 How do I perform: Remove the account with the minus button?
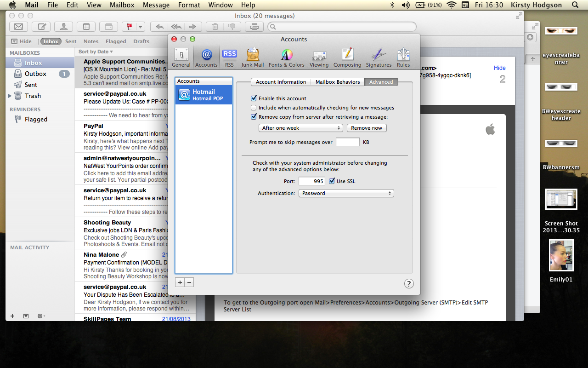[x=189, y=282]
